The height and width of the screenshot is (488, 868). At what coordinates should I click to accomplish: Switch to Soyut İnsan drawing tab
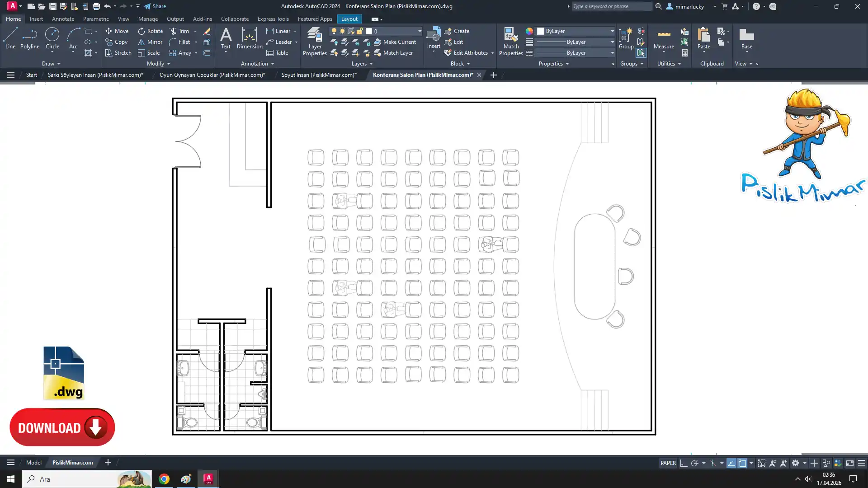(319, 75)
